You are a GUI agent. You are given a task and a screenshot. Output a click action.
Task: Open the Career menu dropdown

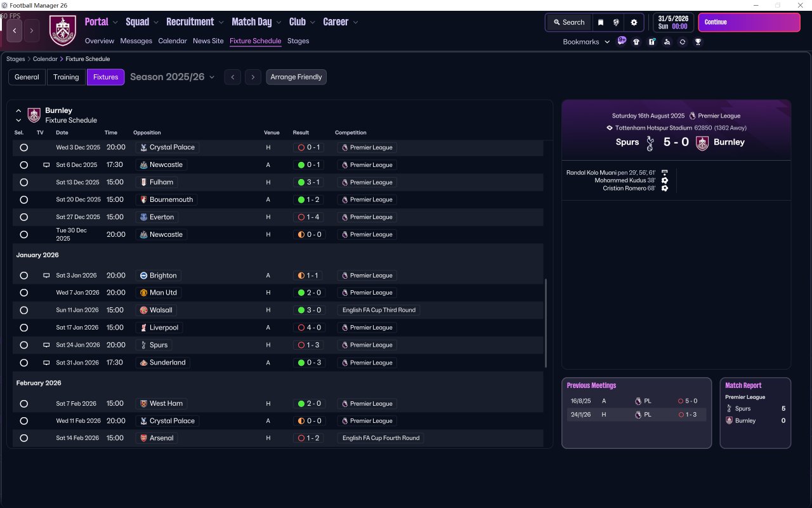coord(341,22)
